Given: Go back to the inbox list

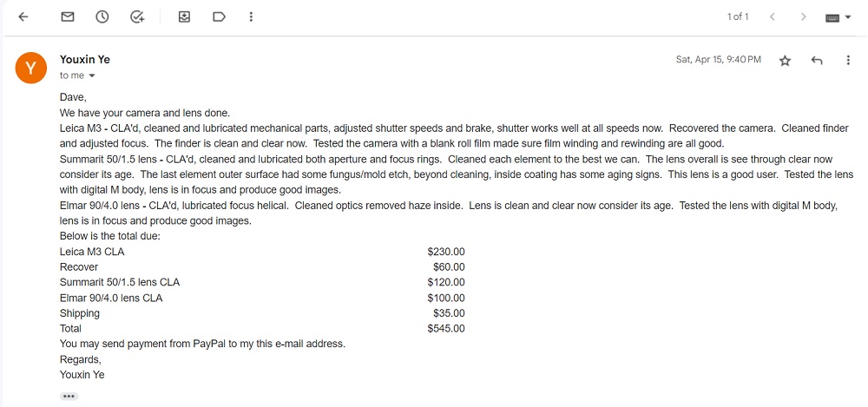Looking at the screenshot, I should 23,16.
